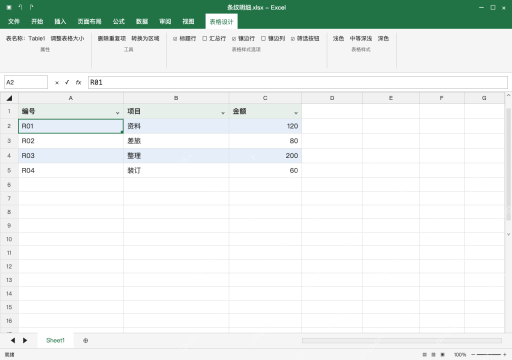Select column D header
The width and height of the screenshot is (512, 360).
coord(332,98)
